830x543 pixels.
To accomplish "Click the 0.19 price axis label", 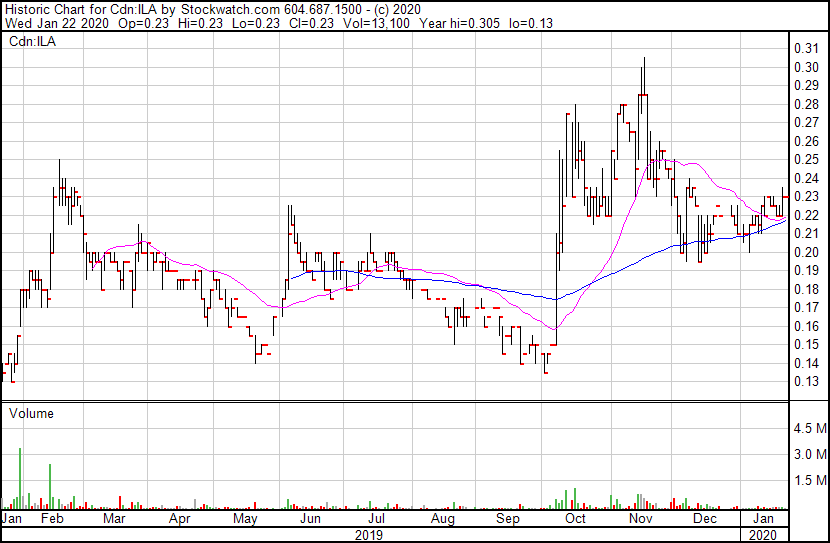I will click(806, 271).
